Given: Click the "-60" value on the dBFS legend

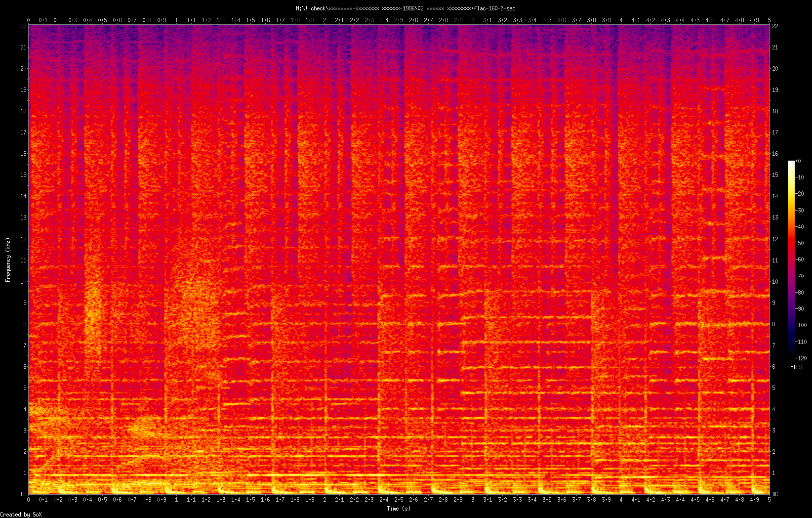Looking at the screenshot, I should (800, 259).
